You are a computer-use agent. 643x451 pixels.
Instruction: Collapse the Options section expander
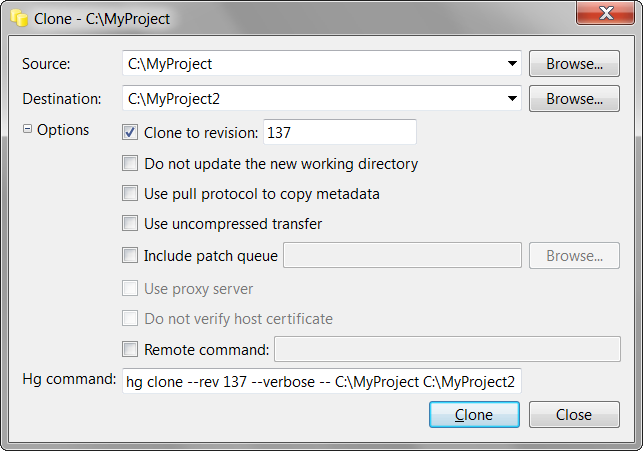pyautogui.click(x=27, y=130)
